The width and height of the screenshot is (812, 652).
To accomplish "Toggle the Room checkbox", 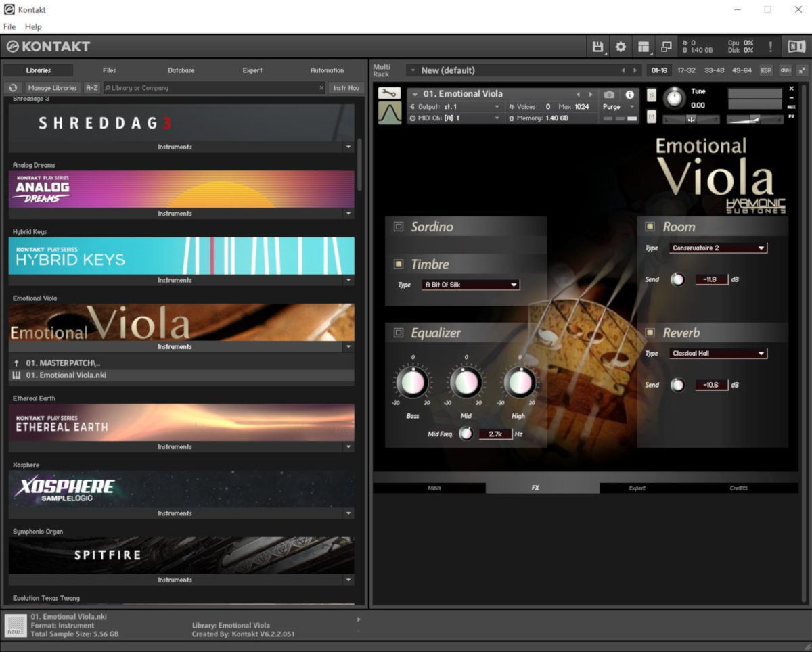I will pos(650,227).
